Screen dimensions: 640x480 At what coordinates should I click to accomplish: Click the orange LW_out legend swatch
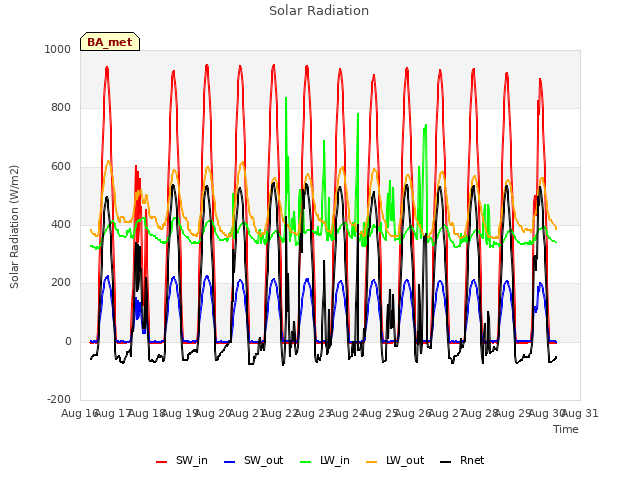point(372,462)
